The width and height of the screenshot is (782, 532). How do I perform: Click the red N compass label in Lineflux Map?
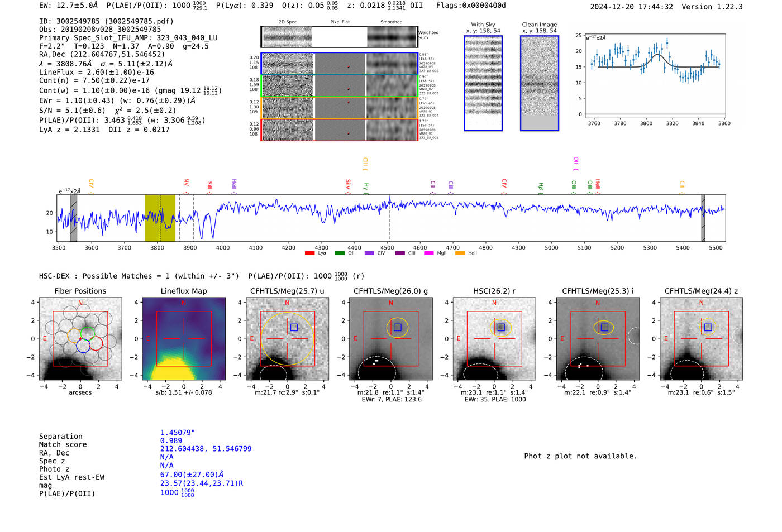(x=184, y=303)
